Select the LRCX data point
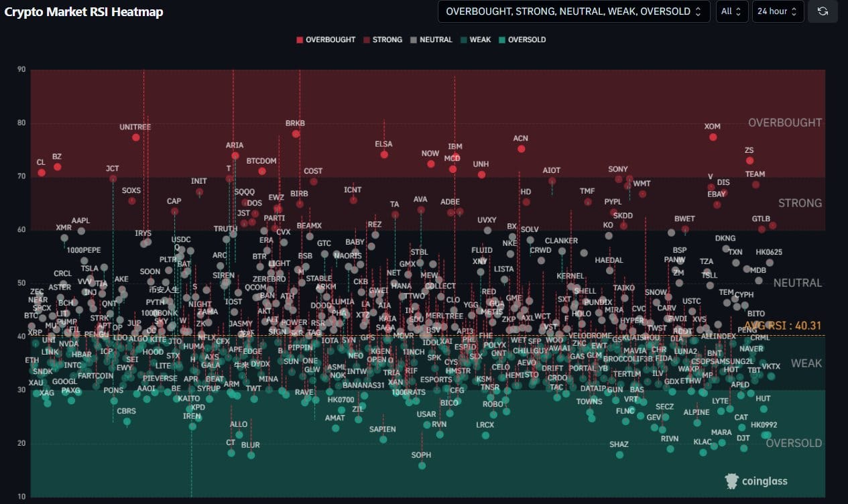The height and width of the screenshot is (504, 848). tap(485, 436)
